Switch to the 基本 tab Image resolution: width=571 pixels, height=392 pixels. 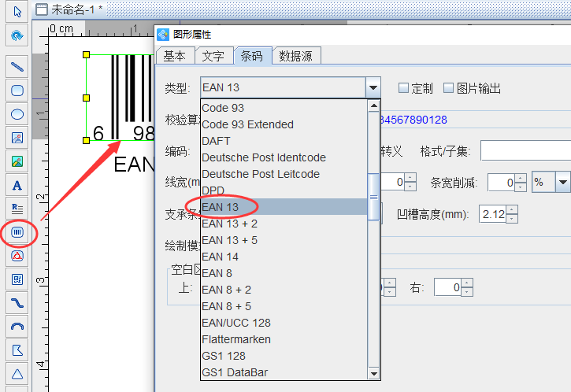pos(175,56)
